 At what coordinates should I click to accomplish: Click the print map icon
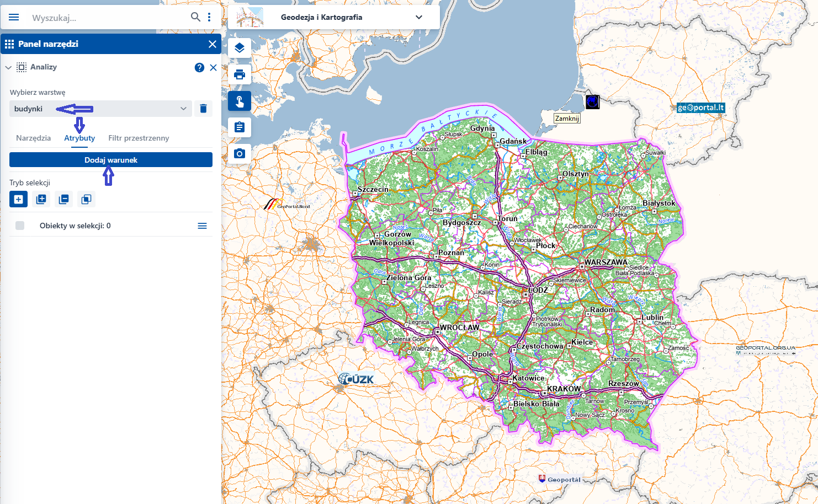pyautogui.click(x=240, y=74)
